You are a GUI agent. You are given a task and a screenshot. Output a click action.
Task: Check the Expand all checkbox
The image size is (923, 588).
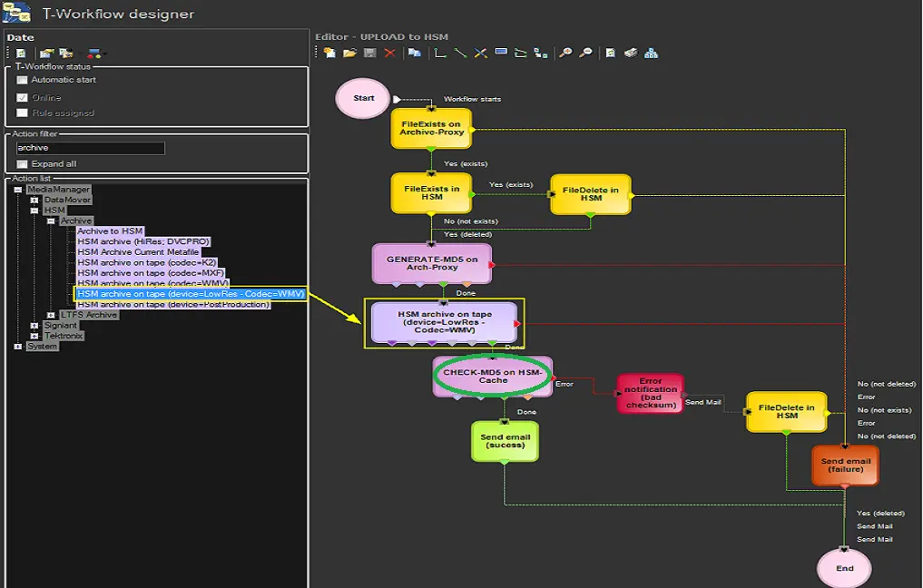(x=23, y=164)
